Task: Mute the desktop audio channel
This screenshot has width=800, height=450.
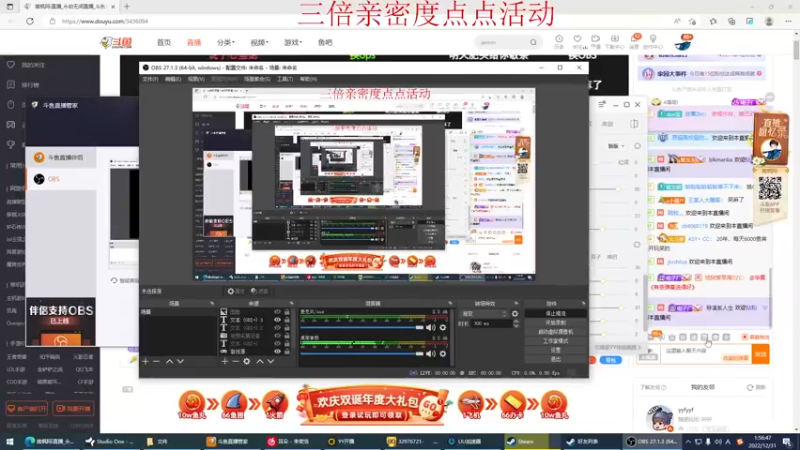Action: [x=431, y=354]
